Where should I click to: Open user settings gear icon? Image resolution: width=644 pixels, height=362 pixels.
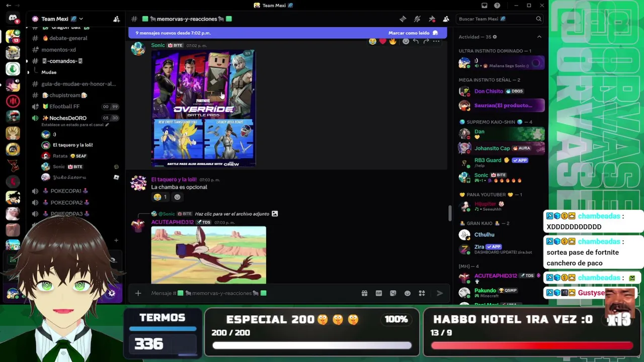coord(112,293)
